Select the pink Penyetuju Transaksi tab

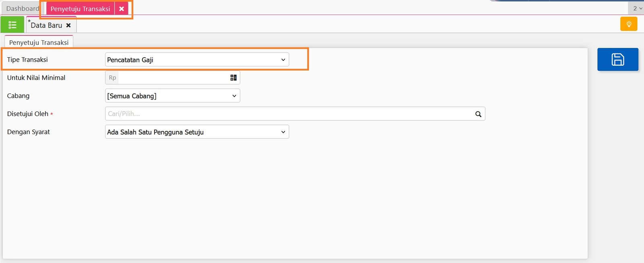[80, 9]
